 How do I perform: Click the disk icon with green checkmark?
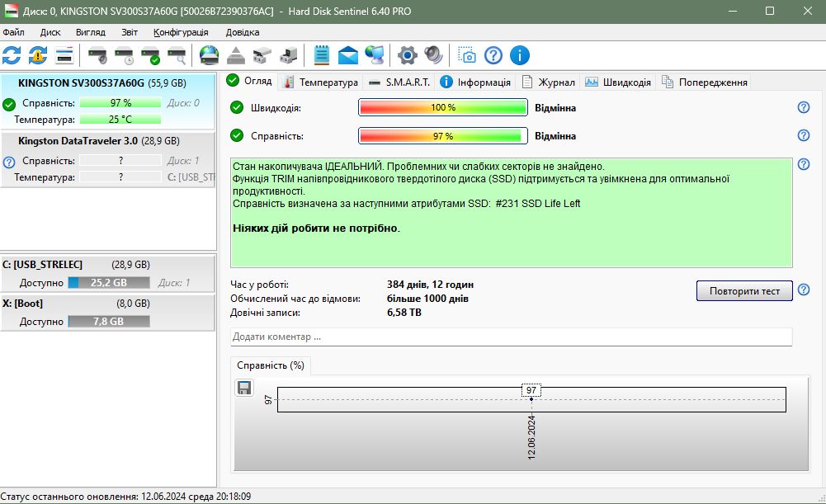[x=151, y=55]
